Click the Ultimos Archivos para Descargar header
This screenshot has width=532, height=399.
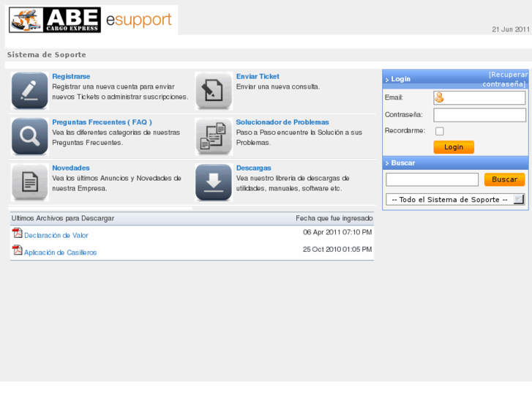[63, 218]
